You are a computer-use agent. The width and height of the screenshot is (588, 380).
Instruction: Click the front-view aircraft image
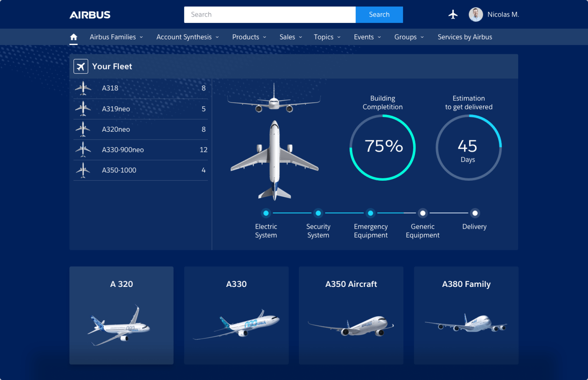point(274,98)
